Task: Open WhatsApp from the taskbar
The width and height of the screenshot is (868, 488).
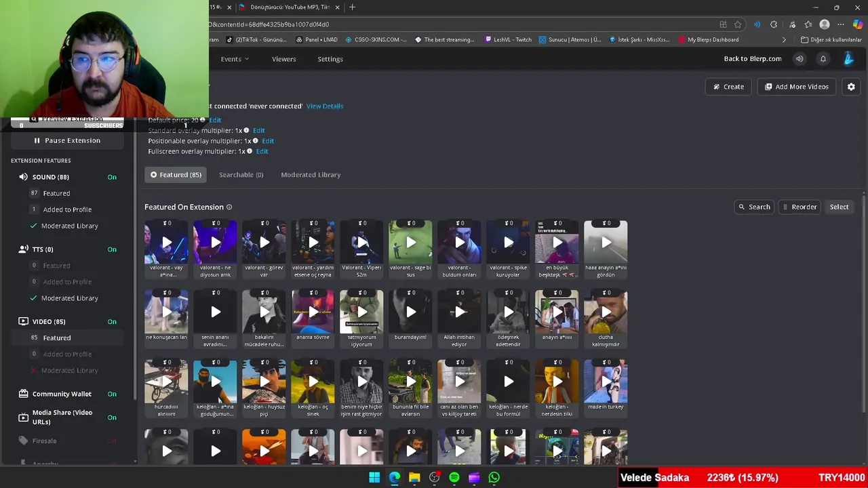Action: coord(494,478)
